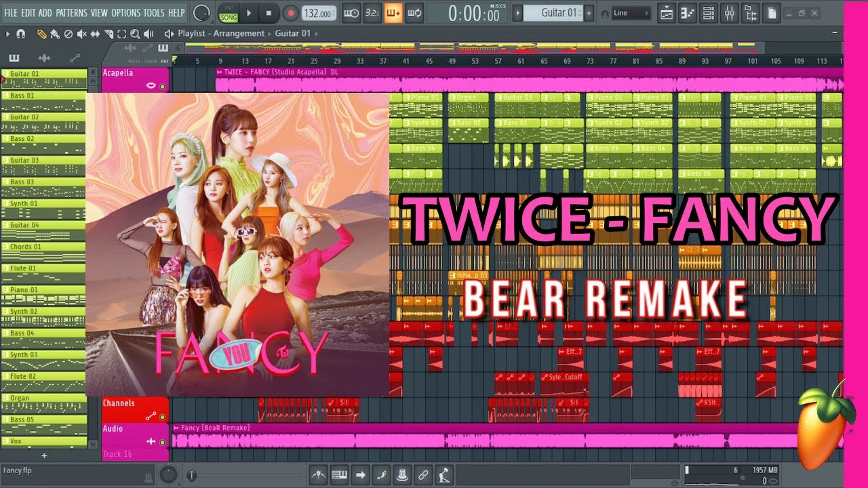Open the OPTIONS menu
The height and width of the screenshot is (488, 868).
pos(125,13)
